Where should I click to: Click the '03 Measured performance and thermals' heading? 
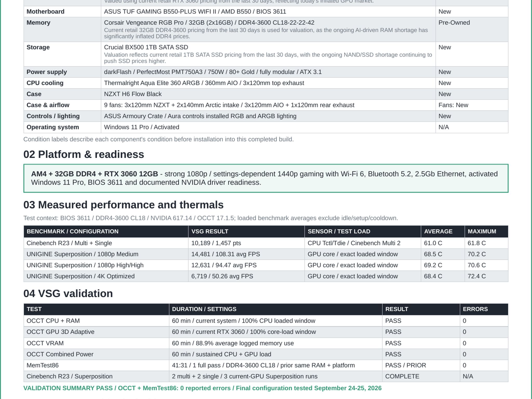click(x=123, y=205)
